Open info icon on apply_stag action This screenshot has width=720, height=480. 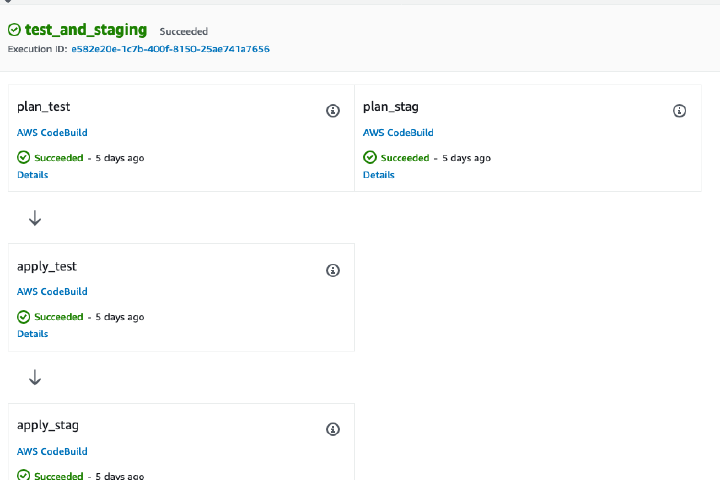point(333,429)
